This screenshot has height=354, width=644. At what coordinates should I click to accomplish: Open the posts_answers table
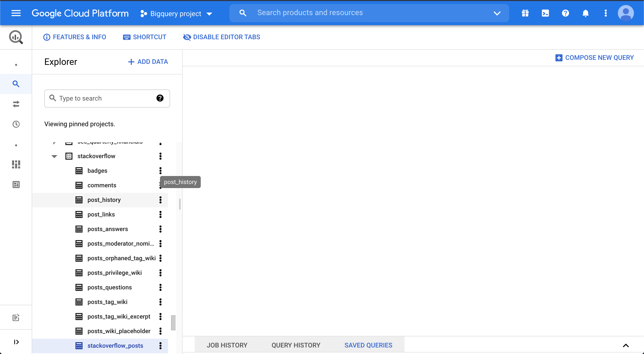pyautogui.click(x=108, y=229)
